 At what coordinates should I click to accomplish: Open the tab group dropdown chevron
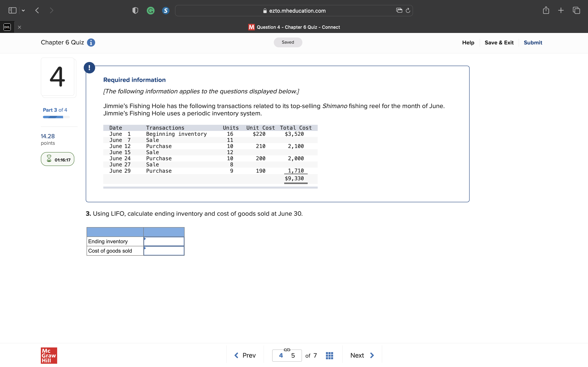point(23,10)
